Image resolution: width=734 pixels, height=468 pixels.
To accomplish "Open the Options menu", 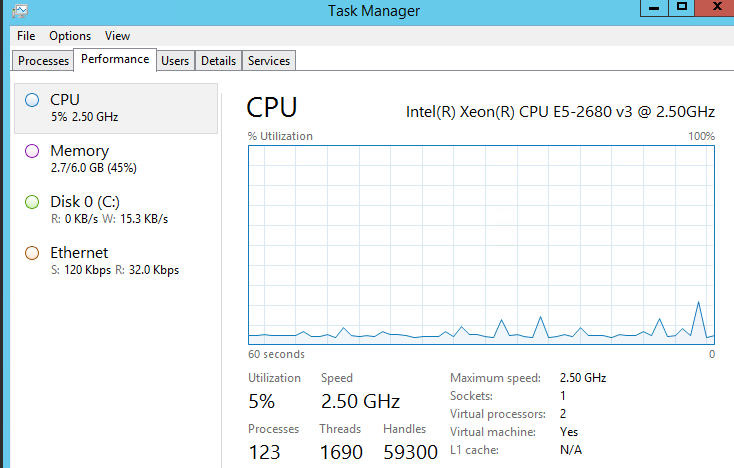I will click(x=70, y=36).
